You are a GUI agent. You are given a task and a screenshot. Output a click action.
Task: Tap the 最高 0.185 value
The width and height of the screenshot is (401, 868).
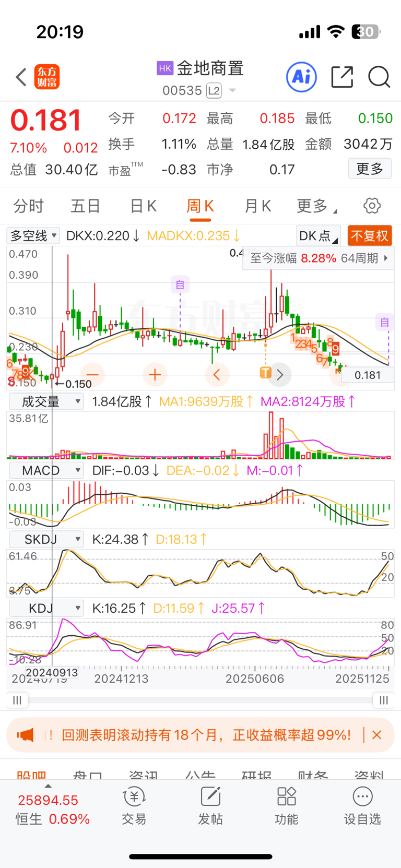click(x=277, y=118)
